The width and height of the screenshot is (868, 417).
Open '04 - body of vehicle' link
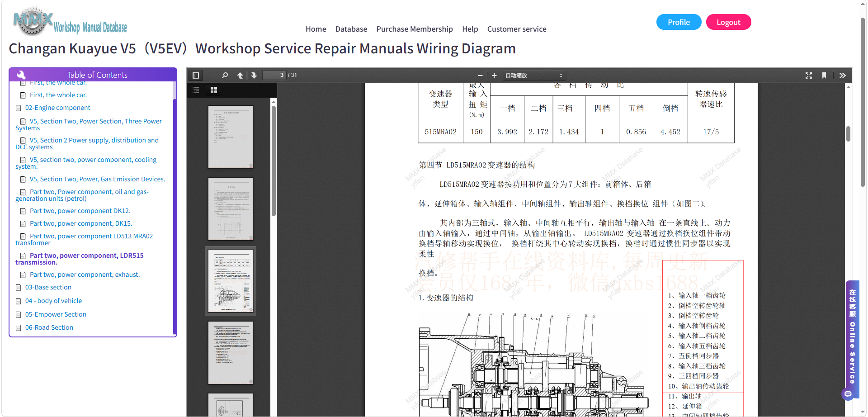[53, 301]
